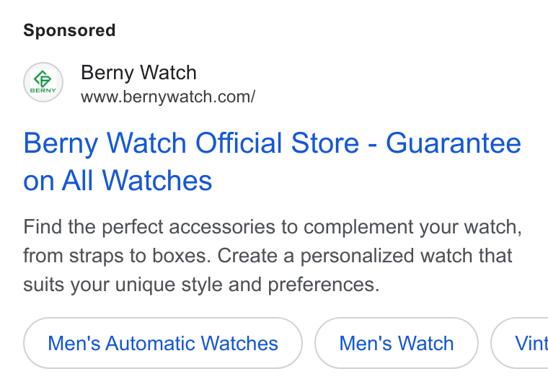Open the Berny Watch Official Store headline link
The image size is (548, 392).
click(273, 161)
